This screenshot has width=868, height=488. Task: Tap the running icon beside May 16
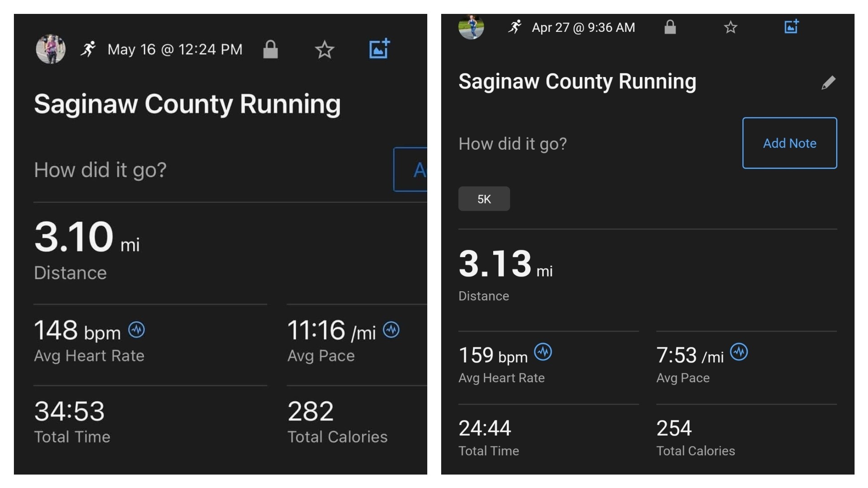coord(88,49)
